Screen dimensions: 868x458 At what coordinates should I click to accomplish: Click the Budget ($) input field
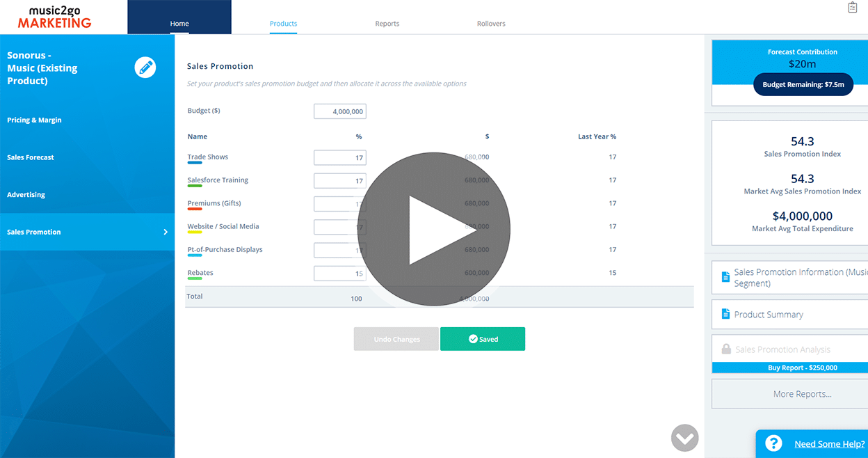point(339,111)
